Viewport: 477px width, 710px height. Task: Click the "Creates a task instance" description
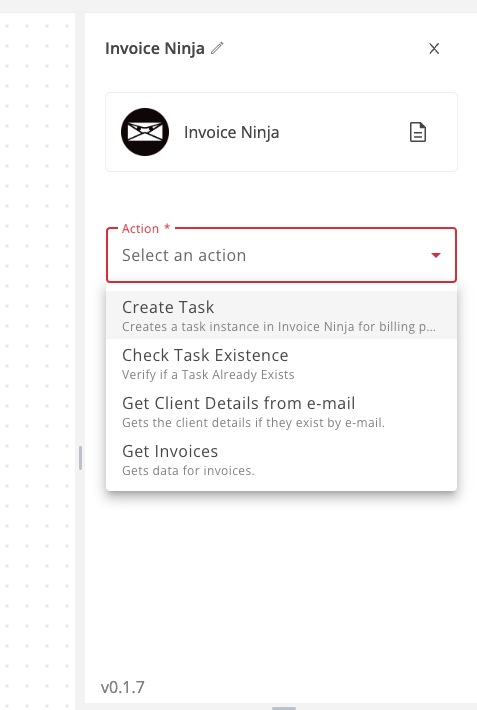279,327
